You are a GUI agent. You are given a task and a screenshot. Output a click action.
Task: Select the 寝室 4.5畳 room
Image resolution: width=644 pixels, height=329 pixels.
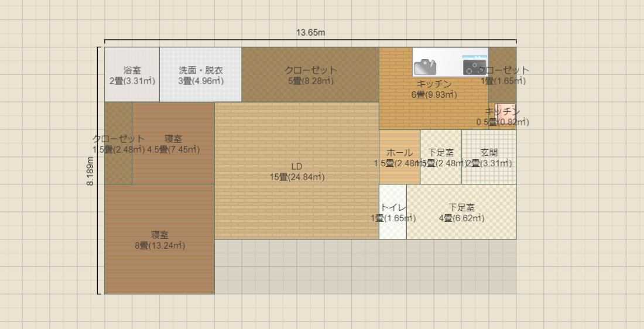click(x=173, y=143)
